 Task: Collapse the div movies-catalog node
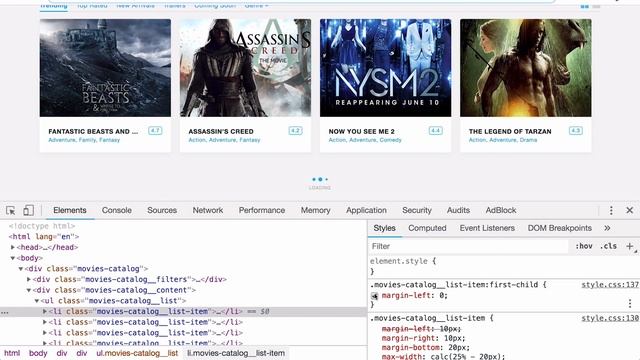21,269
